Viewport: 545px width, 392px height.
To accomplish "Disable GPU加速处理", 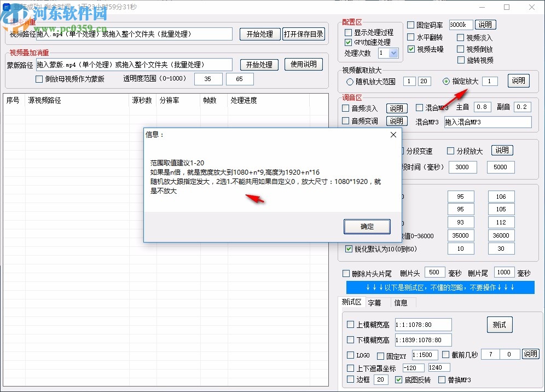I will click(x=347, y=43).
